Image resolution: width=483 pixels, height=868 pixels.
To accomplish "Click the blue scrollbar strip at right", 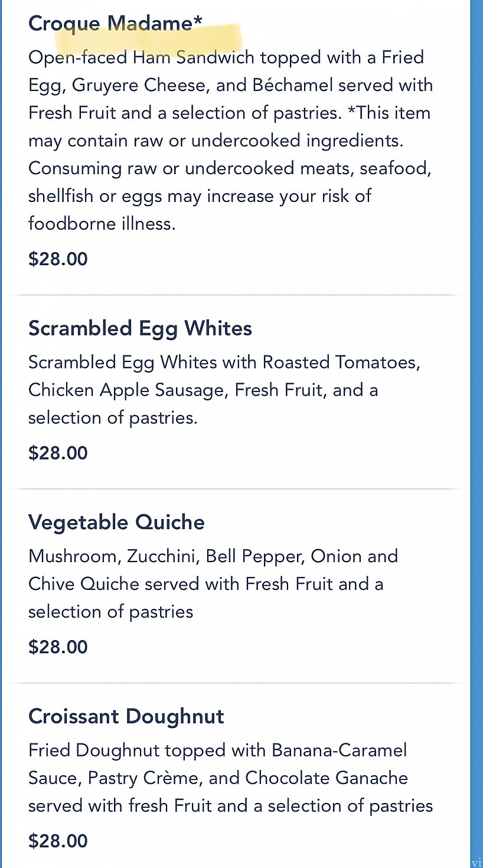I will pyautogui.click(x=477, y=434).
